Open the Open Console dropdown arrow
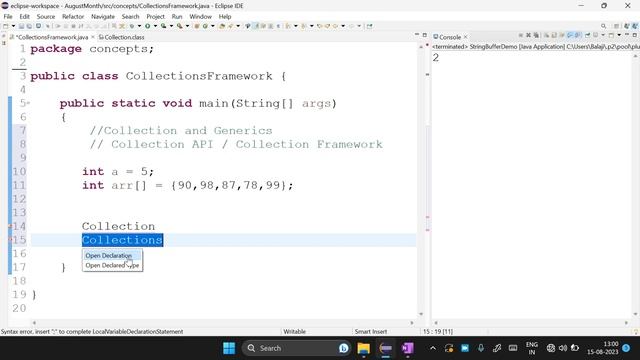The width and height of the screenshot is (640, 360). [619, 36]
